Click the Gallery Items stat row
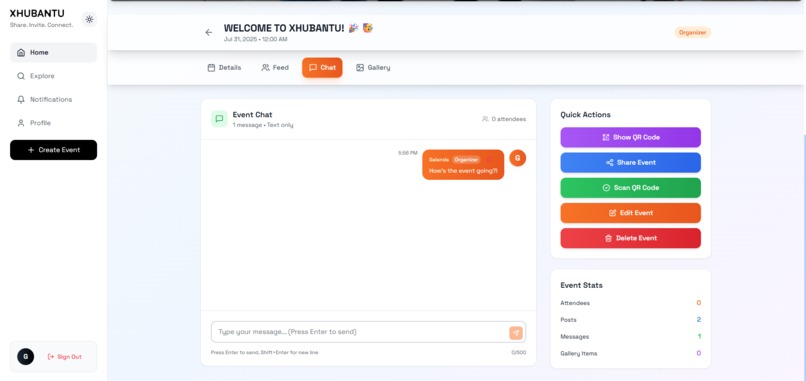The height and width of the screenshot is (381, 806). click(x=630, y=353)
